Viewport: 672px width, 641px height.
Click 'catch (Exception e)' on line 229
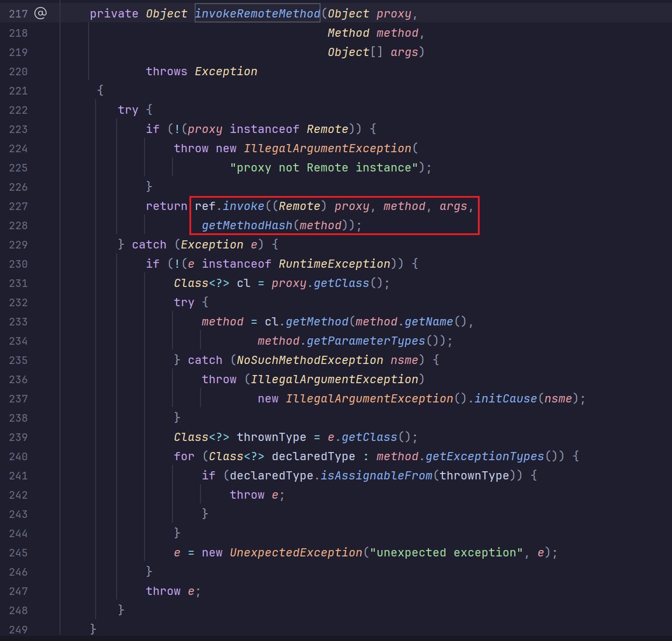coord(198,245)
